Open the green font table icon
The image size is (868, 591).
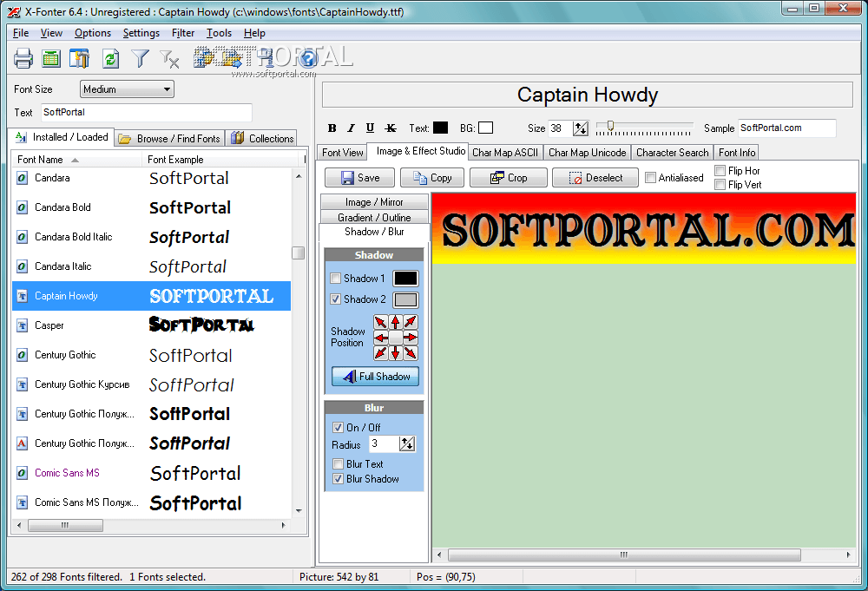(51, 58)
